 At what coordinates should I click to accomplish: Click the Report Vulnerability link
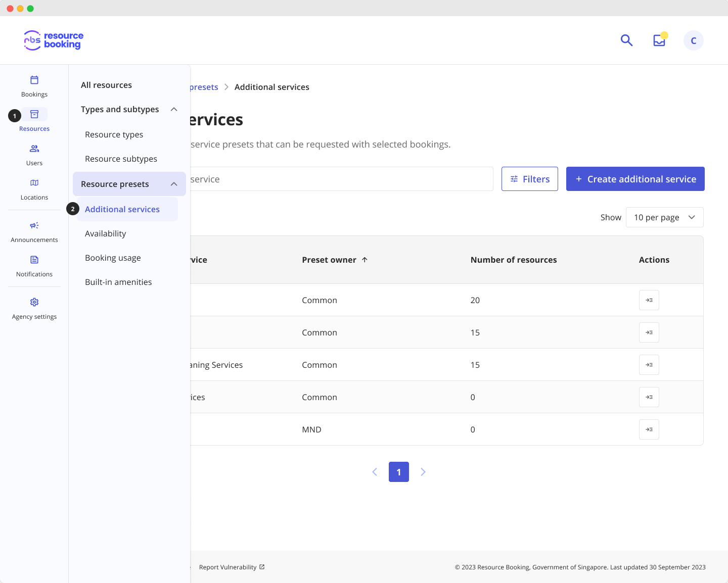[228, 567]
